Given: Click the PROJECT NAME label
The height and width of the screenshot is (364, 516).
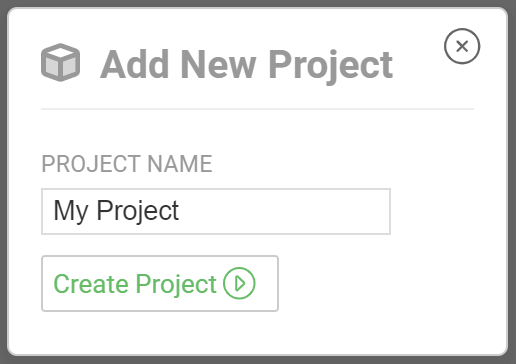Looking at the screenshot, I should coord(127,164).
